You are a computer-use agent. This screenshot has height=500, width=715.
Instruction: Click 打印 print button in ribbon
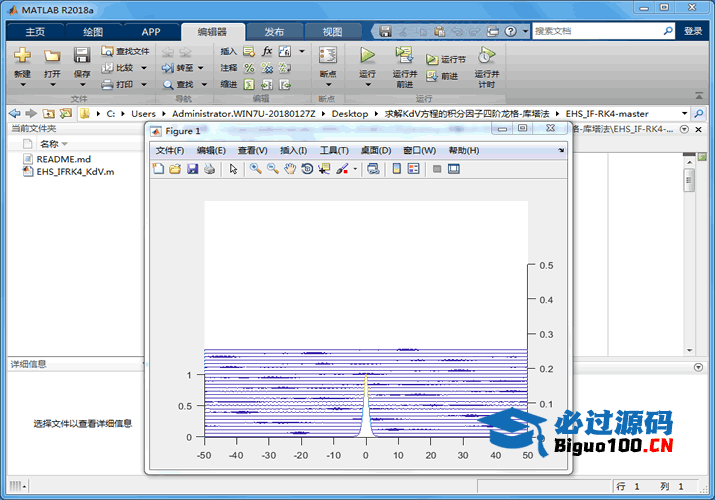click(x=118, y=84)
